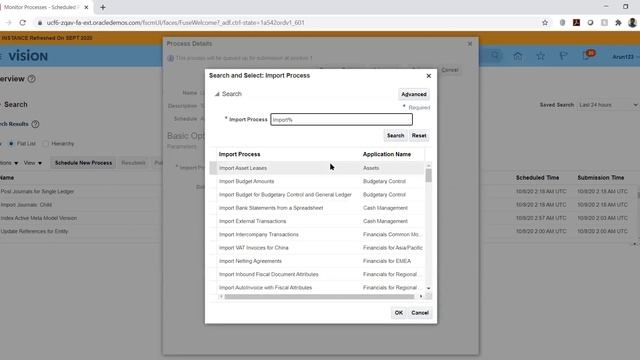The width and height of the screenshot is (640, 360).
Task: Select the Hierarchy radio button
Action: pyautogui.click(x=46, y=144)
